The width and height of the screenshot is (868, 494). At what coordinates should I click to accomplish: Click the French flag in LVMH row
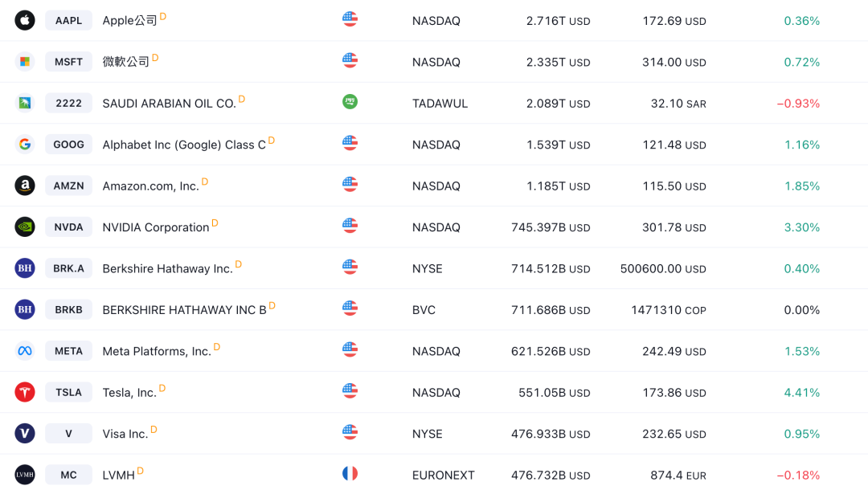(350, 474)
